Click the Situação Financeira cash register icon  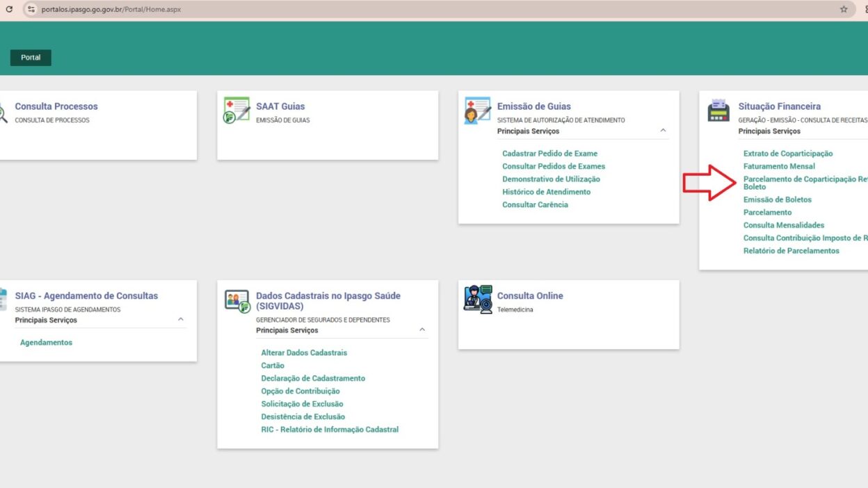(718, 111)
